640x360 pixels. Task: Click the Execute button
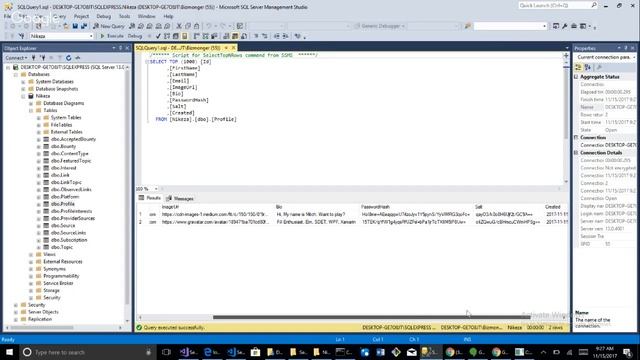[112, 36]
